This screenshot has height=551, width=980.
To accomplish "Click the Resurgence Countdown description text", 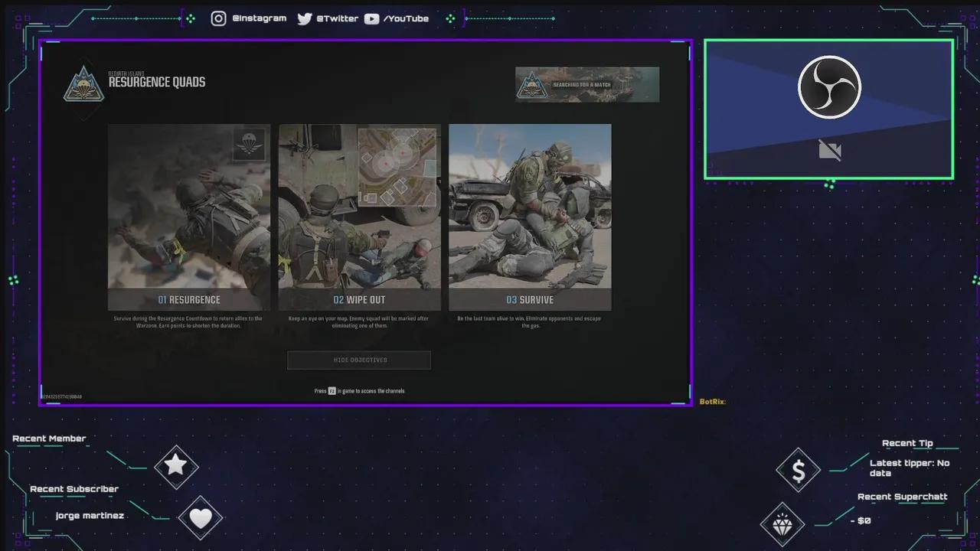I will click(x=188, y=322).
